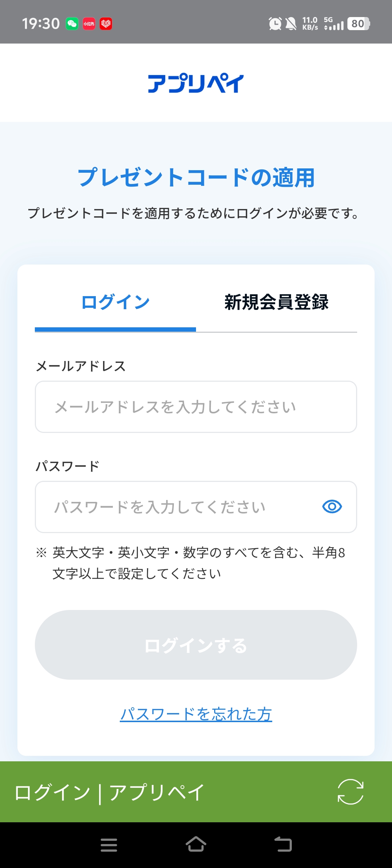Focus the メールアドレス input field
Image resolution: width=392 pixels, height=868 pixels.
[x=196, y=407]
